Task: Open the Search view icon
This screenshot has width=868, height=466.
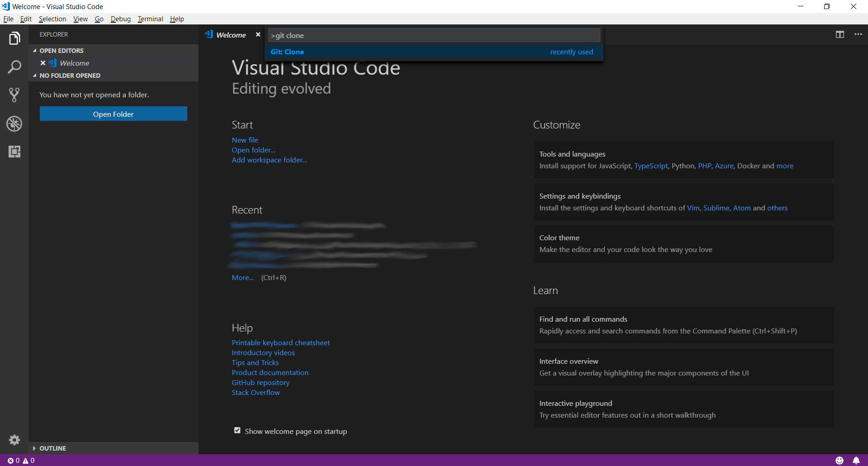Action: [14, 67]
